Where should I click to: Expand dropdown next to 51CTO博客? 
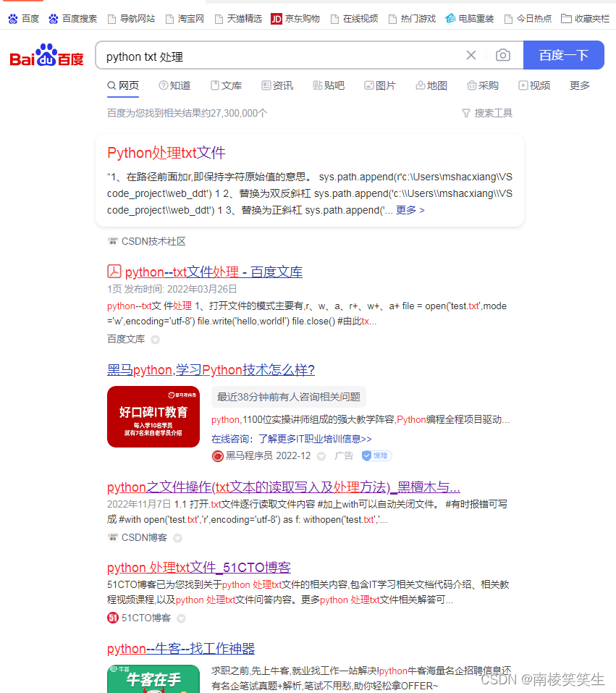(x=181, y=618)
